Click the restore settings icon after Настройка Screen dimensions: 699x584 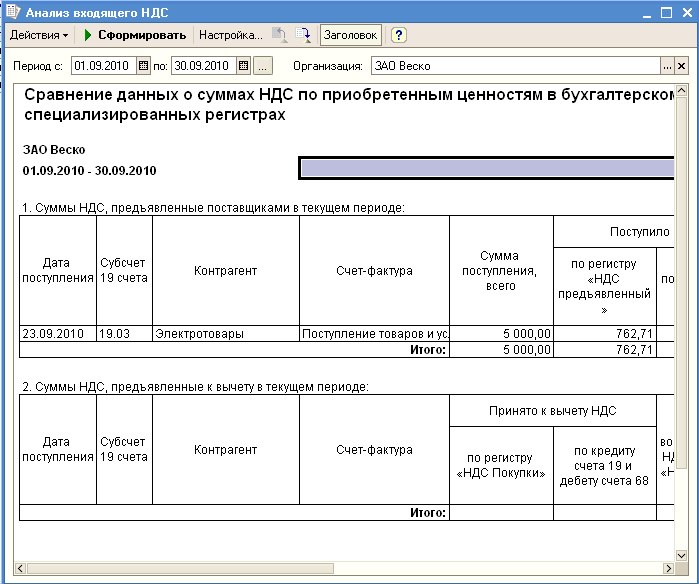[280, 35]
